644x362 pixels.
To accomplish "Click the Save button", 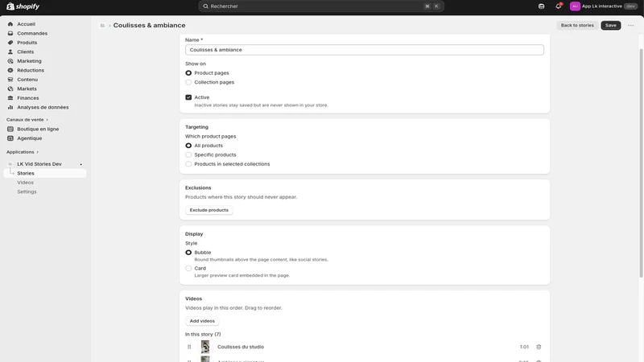I will coord(611,26).
